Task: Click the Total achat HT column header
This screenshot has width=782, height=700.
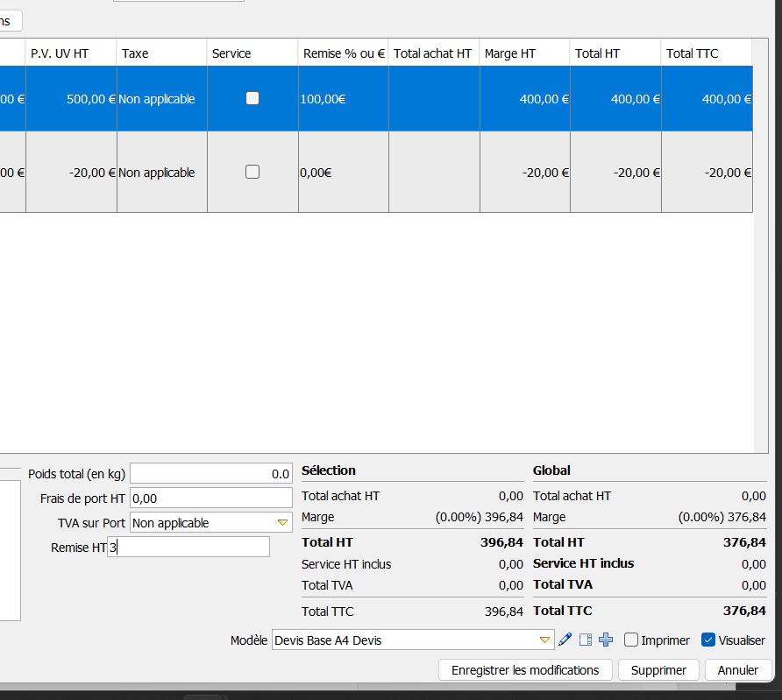Action: tap(434, 53)
